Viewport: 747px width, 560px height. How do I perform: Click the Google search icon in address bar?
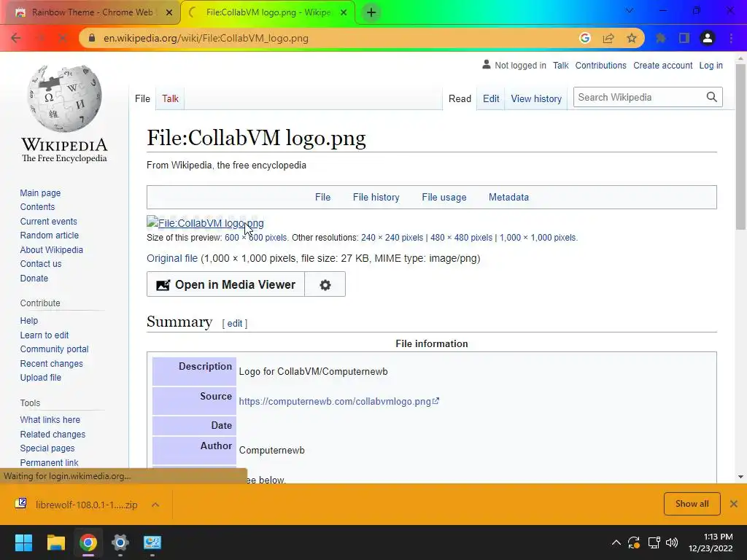[585, 38]
